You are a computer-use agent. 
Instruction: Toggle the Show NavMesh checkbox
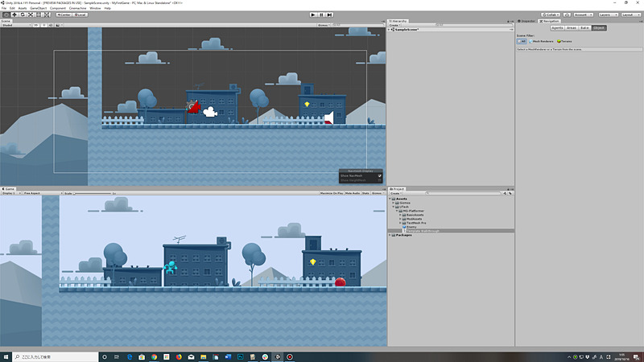tap(379, 175)
